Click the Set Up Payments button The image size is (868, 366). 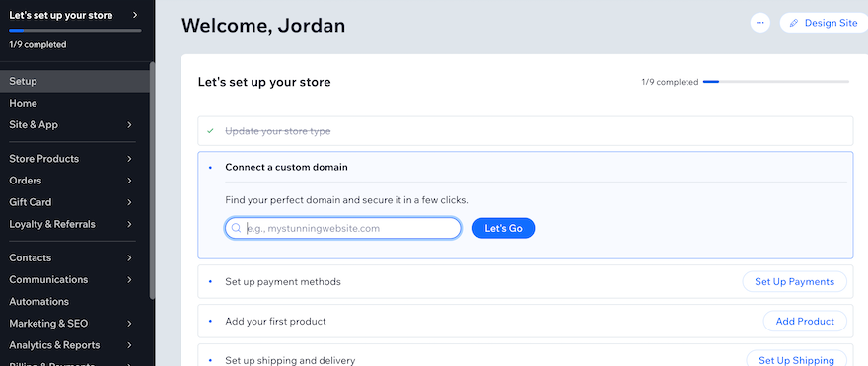(794, 282)
